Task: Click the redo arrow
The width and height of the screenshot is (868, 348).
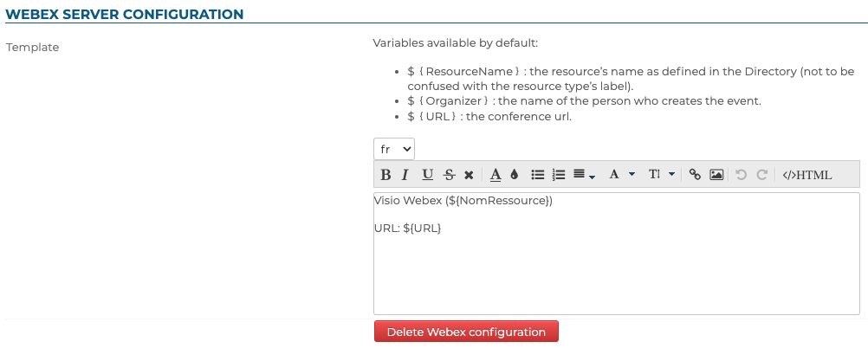Action: pos(762,175)
